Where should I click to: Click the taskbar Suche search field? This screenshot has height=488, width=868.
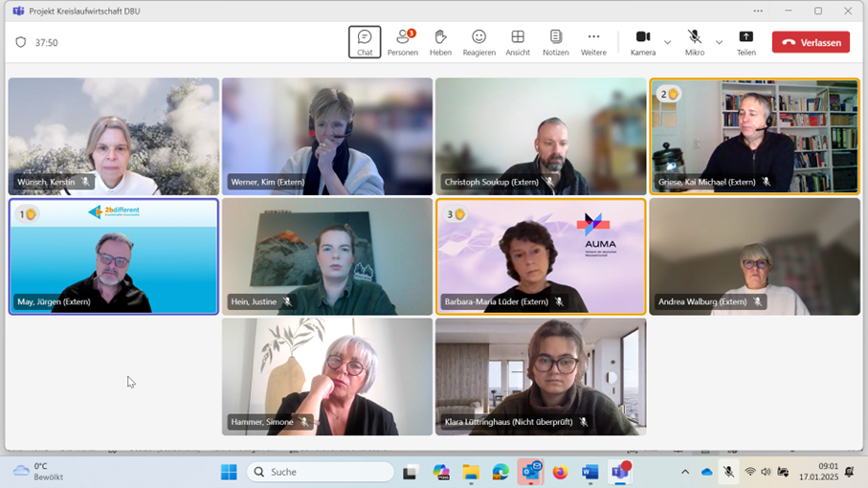[x=321, y=472]
